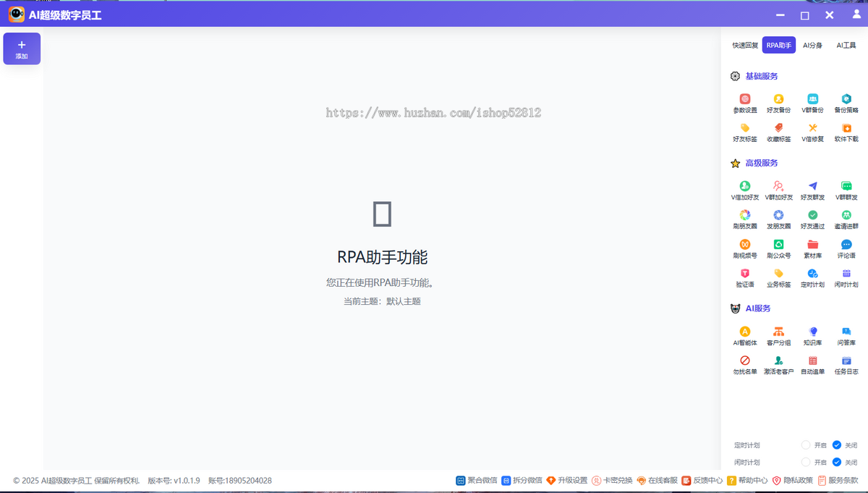Select 关闭 for 闲时计划
This screenshot has width=868, height=493.
pyautogui.click(x=844, y=462)
